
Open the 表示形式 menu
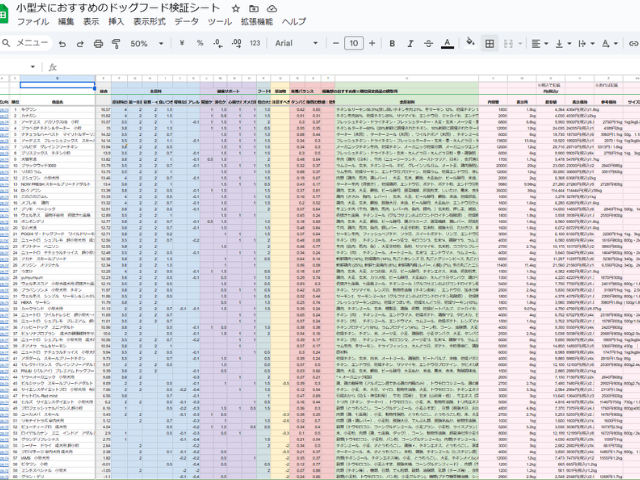point(149,22)
